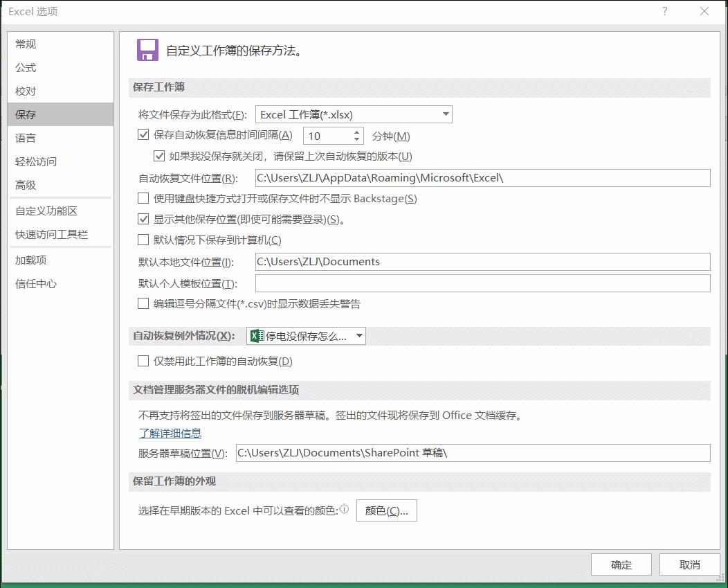Open the 信任中心 category

[36, 284]
